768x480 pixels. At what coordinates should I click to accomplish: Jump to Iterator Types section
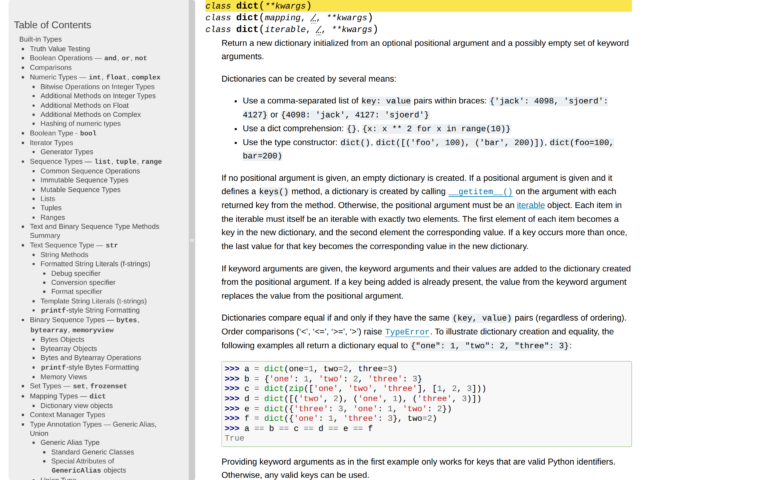click(x=51, y=143)
